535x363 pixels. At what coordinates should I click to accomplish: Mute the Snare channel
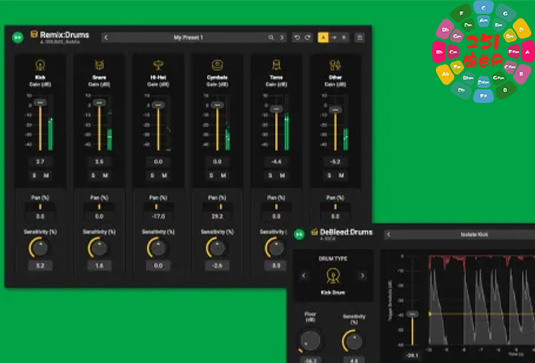click(x=105, y=175)
